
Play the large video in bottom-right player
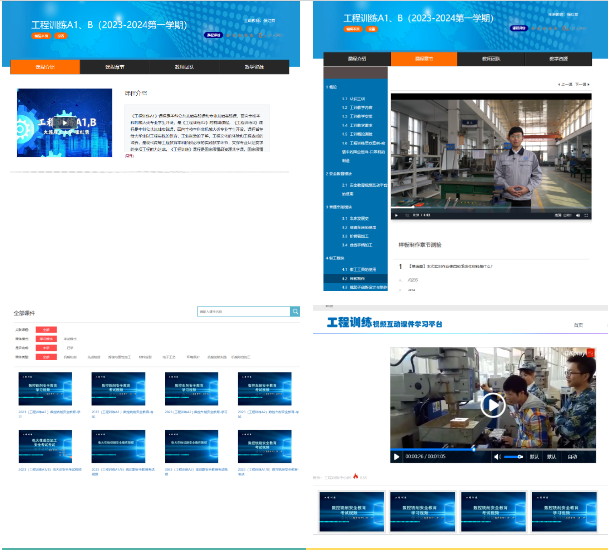tap(492, 404)
